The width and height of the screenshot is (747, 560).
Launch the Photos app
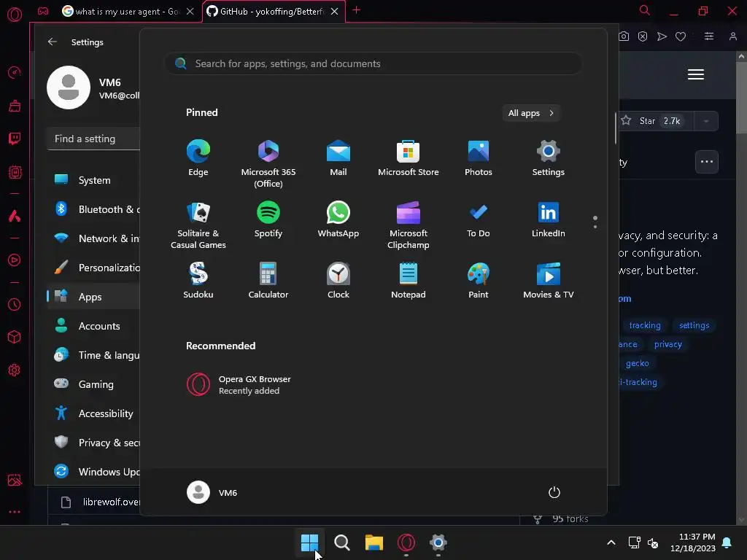[x=479, y=158]
